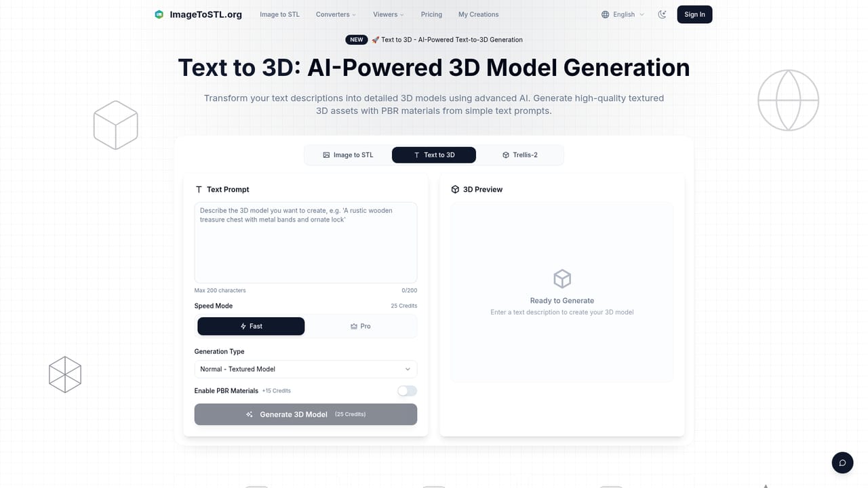Expand the Converters menu

tap(336, 14)
